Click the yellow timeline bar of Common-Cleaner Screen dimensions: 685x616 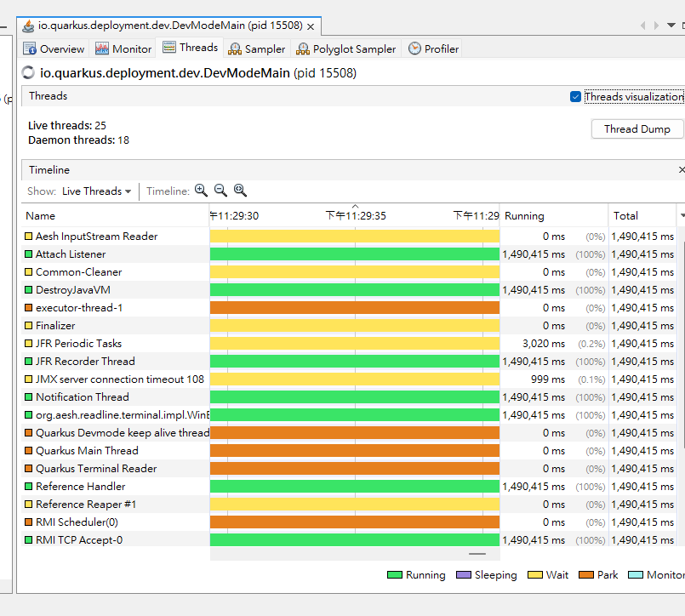pos(354,271)
